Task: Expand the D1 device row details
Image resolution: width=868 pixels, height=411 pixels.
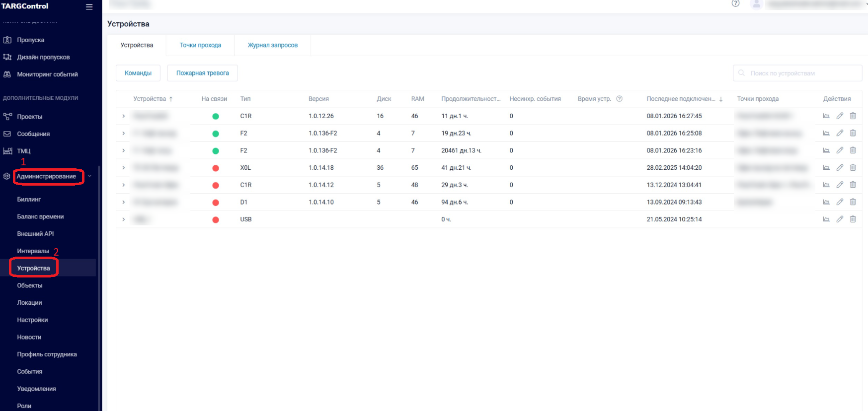Action: point(124,202)
